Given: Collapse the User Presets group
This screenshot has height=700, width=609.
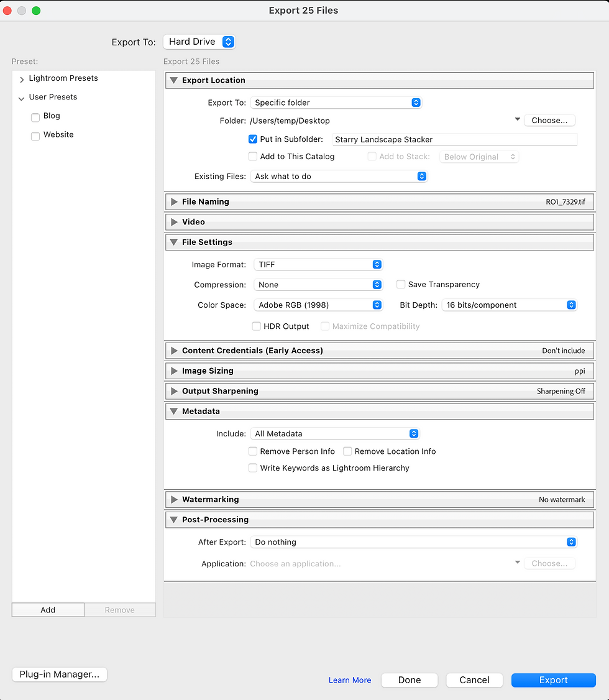Looking at the screenshot, I should pyautogui.click(x=21, y=98).
